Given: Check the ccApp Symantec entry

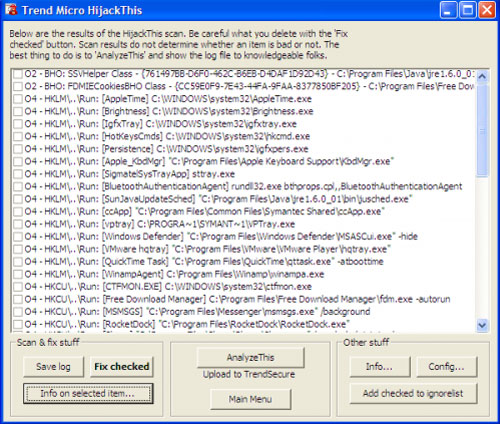Looking at the screenshot, I should 18,211.
